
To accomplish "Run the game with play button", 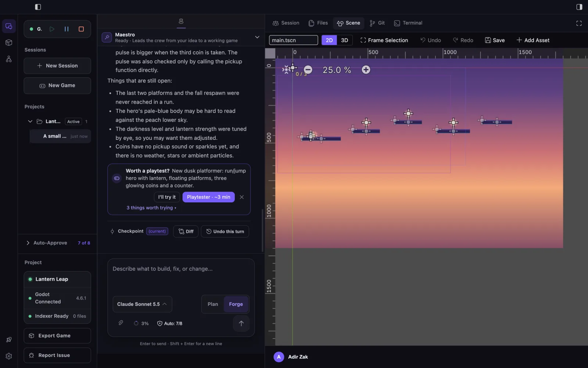I will pos(52,29).
